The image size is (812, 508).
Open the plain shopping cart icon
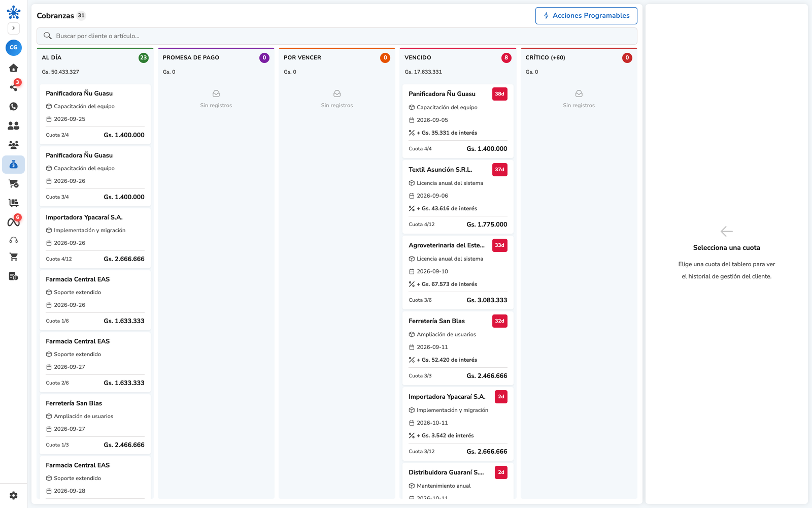[14, 257]
